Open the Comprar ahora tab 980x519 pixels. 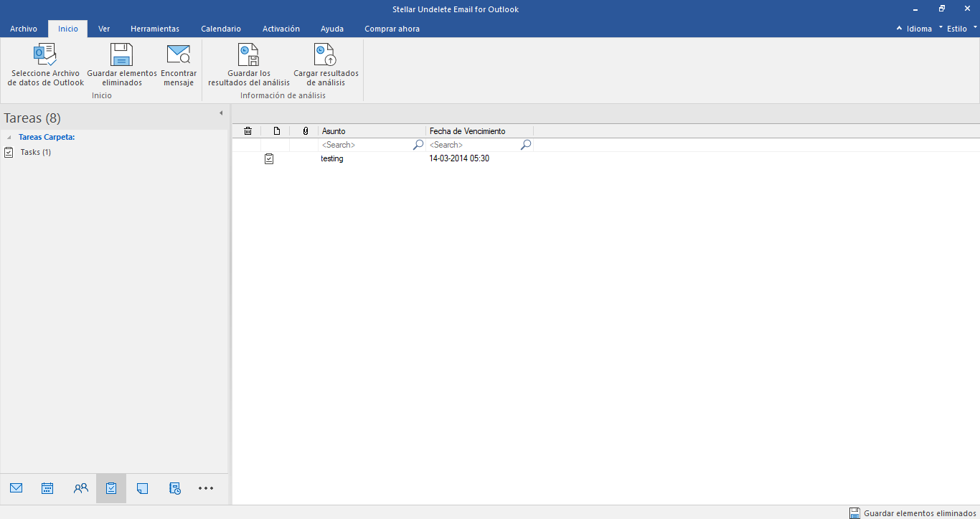pos(392,29)
